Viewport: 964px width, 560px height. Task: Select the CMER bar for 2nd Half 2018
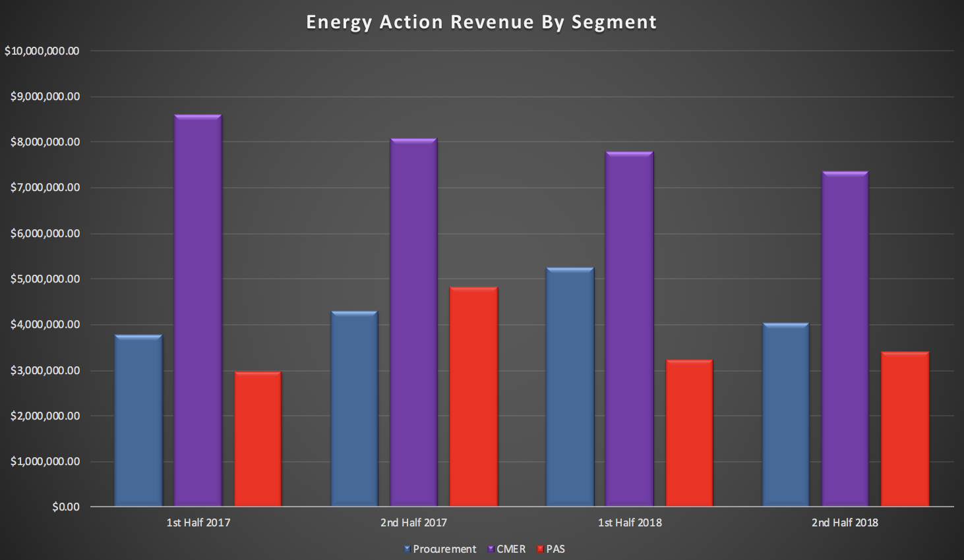(x=845, y=339)
